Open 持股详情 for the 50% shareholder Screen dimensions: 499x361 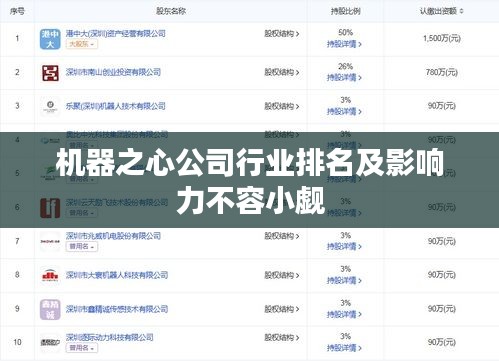(344, 44)
